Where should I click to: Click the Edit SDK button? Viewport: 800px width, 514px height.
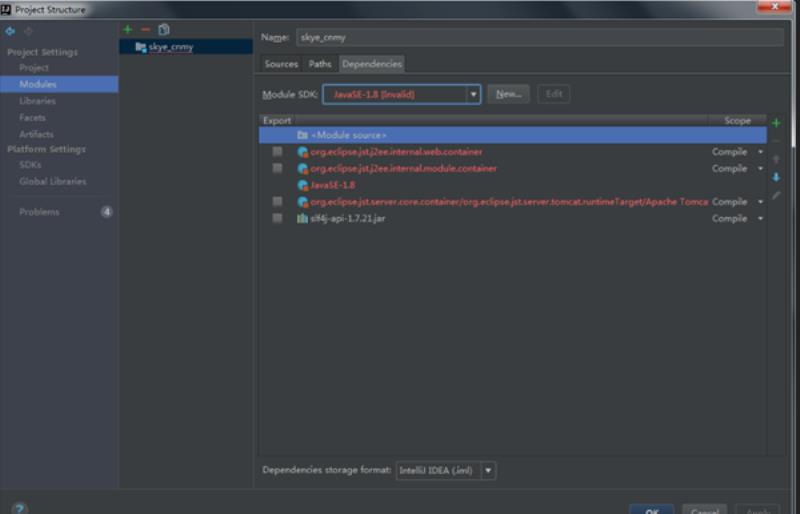(554, 94)
